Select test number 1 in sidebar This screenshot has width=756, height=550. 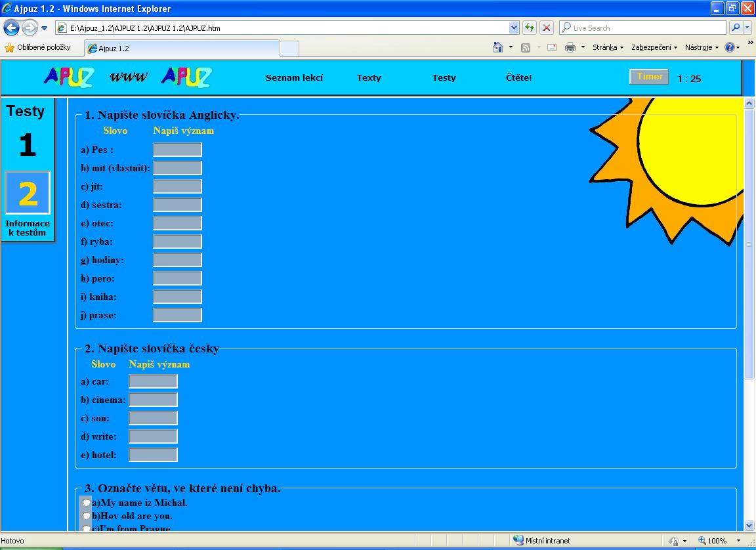(x=28, y=145)
